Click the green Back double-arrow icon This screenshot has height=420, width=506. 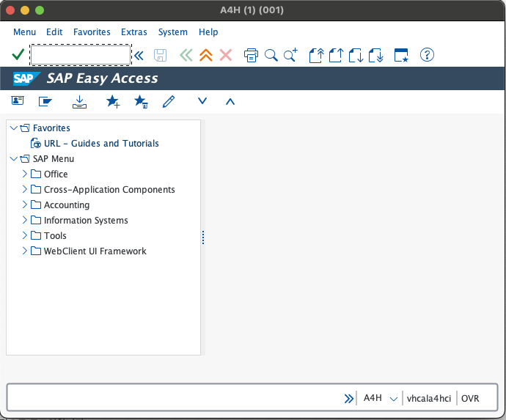click(186, 55)
